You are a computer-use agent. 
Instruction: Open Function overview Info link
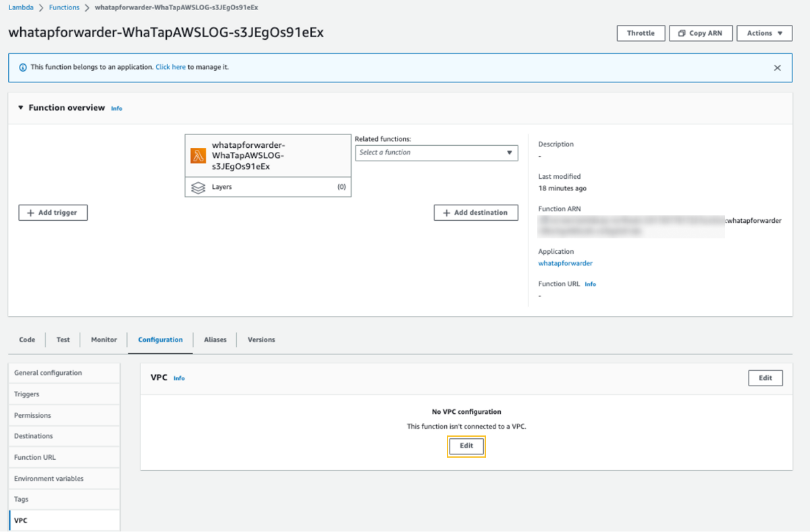[117, 109]
